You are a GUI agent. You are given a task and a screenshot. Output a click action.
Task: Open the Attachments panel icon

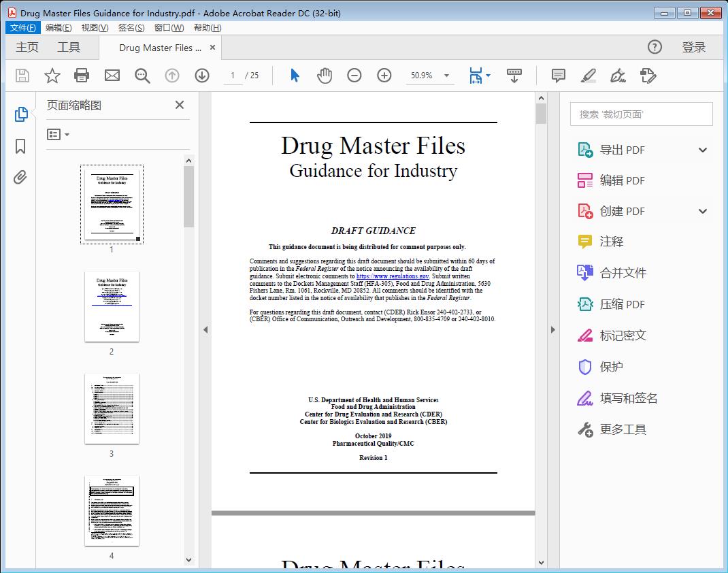pyautogui.click(x=20, y=177)
